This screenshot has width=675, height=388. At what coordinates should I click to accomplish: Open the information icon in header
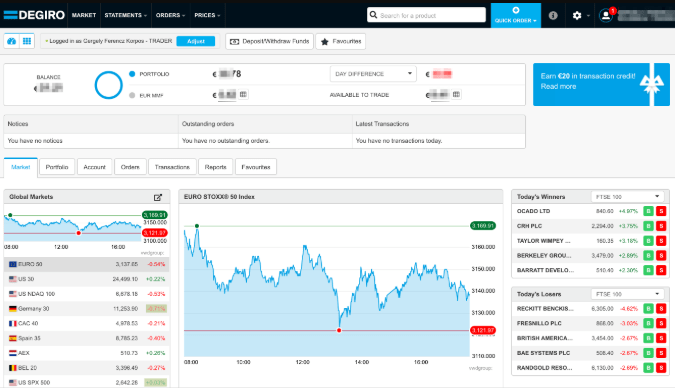pyautogui.click(x=553, y=16)
